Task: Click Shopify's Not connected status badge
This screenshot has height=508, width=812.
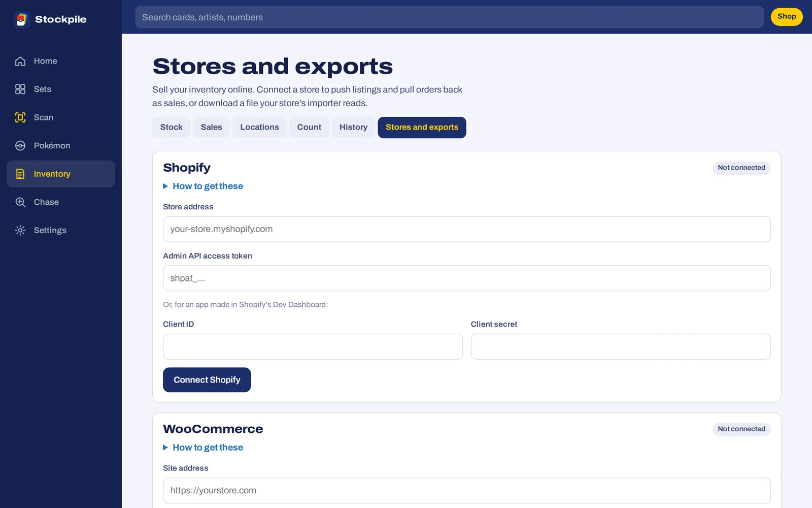Action: coord(741,168)
